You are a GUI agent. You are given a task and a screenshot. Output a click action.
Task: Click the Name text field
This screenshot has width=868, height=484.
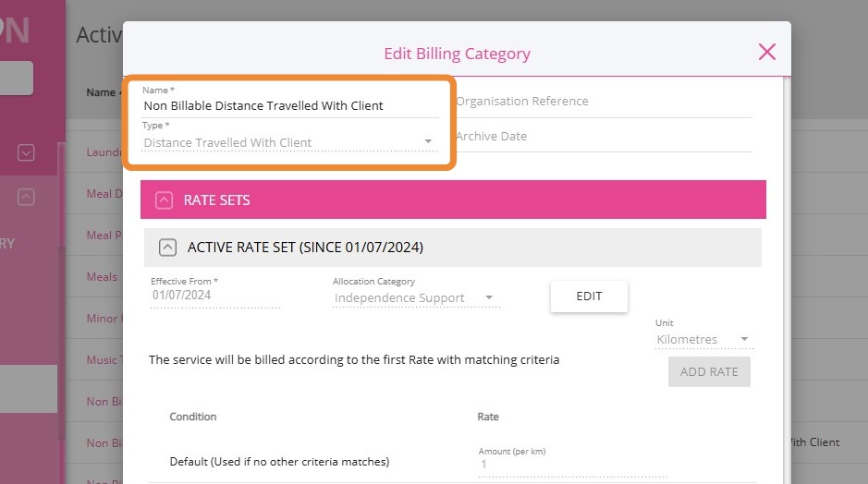point(289,105)
